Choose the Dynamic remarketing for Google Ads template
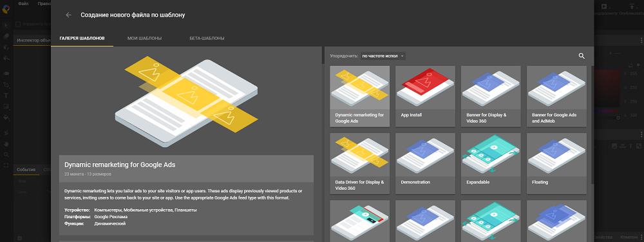 click(x=360, y=97)
